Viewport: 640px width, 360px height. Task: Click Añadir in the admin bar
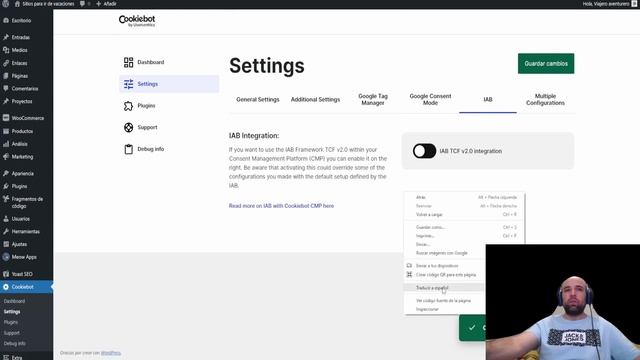point(106,4)
